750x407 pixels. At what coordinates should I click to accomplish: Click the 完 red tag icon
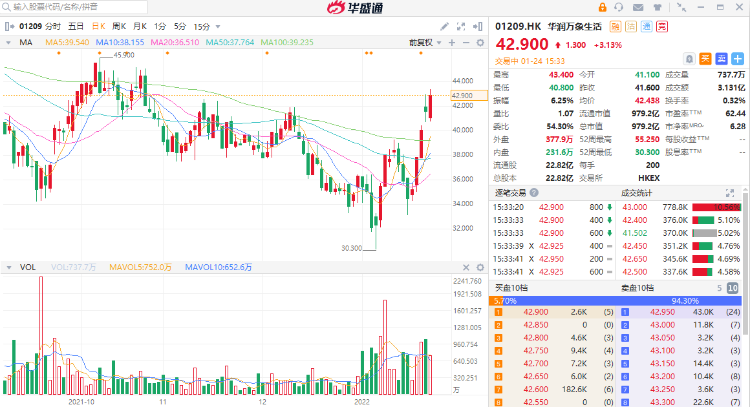click(662, 26)
